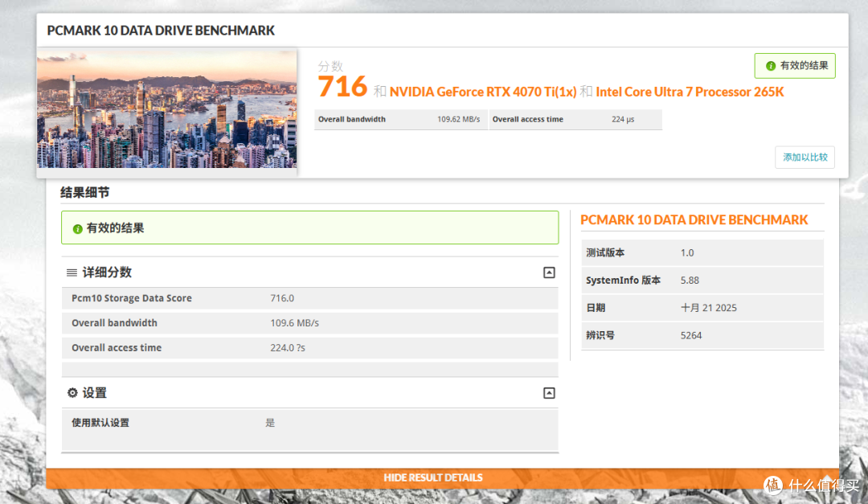The image size is (868, 504).
Task: Click the 日期 十月 21 2025 value
Action: (709, 308)
